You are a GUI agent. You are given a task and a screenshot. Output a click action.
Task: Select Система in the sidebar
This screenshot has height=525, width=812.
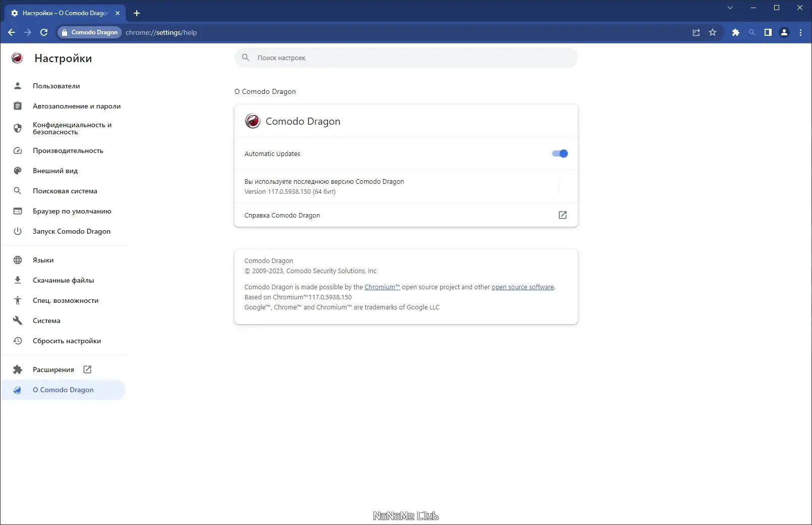pyautogui.click(x=64, y=321)
